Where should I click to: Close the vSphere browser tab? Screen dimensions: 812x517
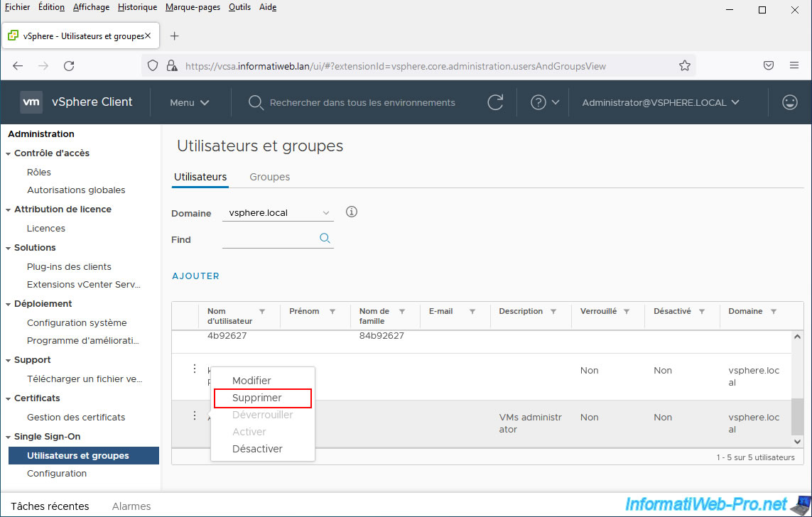pyautogui.click(x=148, y=36)
